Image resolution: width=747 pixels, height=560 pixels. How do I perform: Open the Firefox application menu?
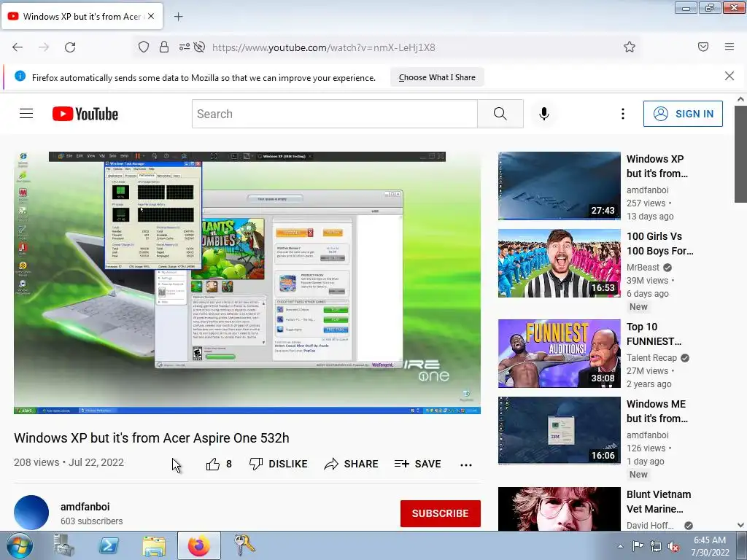pos(729,47)
